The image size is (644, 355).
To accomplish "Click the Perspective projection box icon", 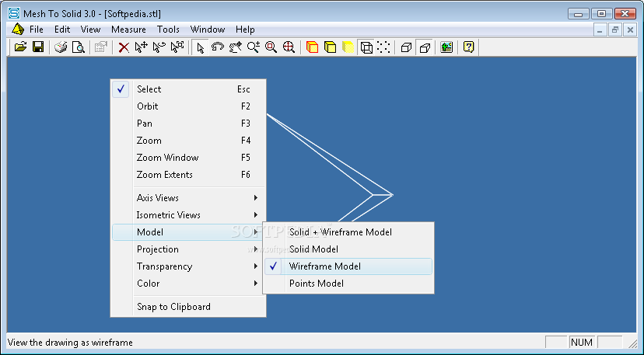I will pyautogui.click(x=424, y=47).
